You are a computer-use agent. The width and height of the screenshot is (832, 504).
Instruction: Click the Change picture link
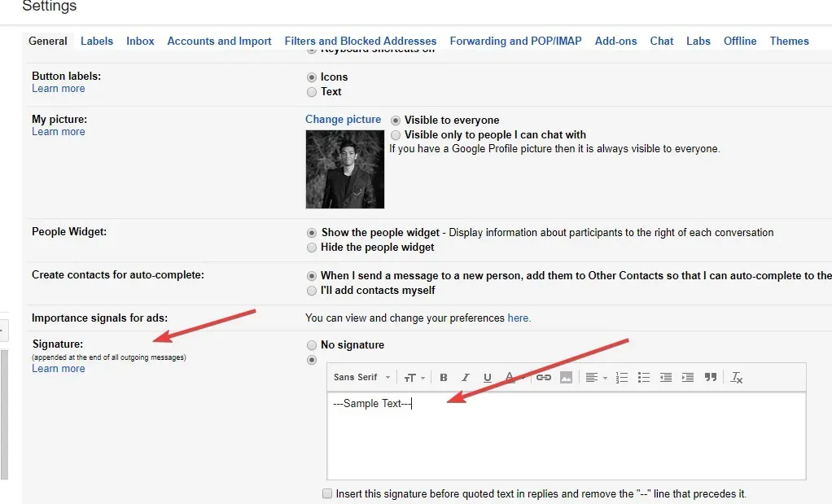[x=343, y=120]
